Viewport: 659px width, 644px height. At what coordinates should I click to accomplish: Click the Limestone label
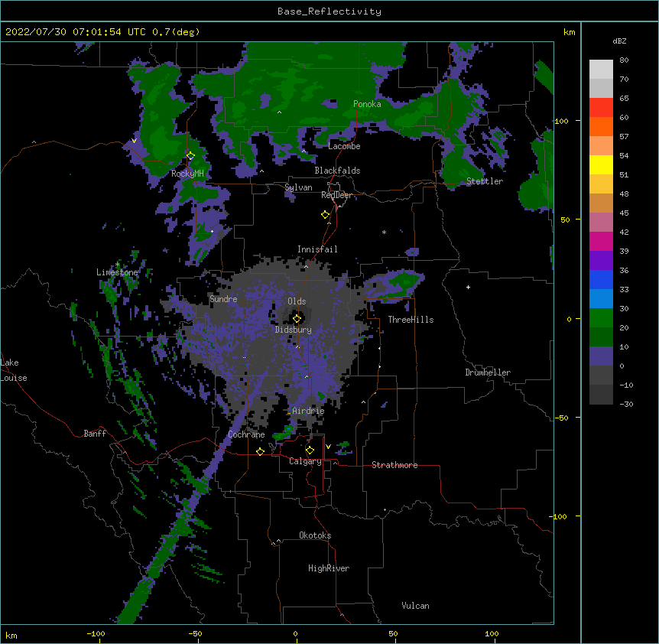click(117, 272)
